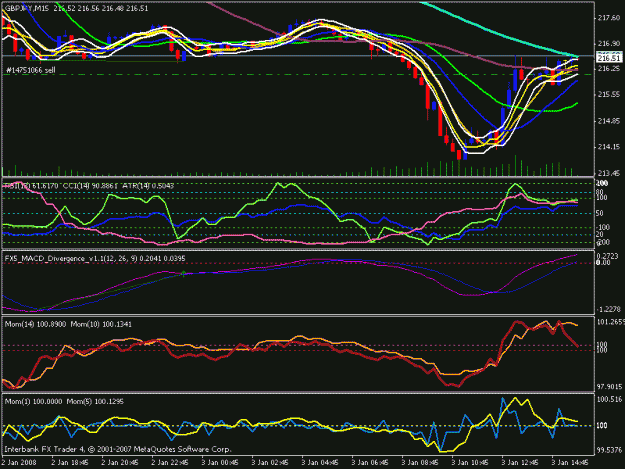Image resolution: width=625 pixels, height=469 pixels.
Task: Click the 99.5376 scale value
Action: pyautogui.click(x=609, y=450)
